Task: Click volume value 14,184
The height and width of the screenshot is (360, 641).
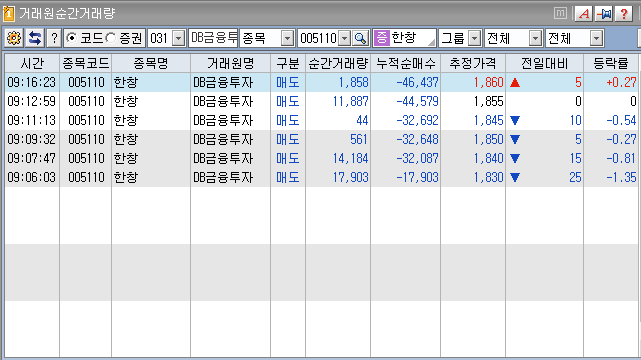Action: tap(350, 159)
